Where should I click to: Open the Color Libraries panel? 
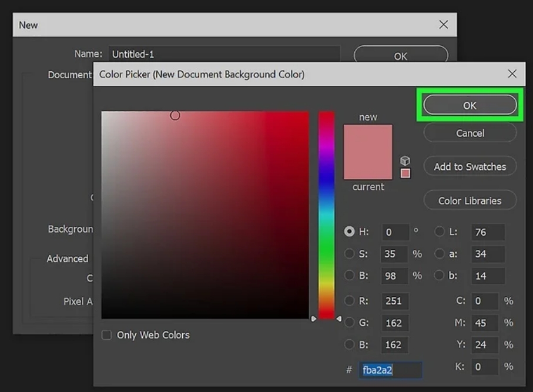point(470,200)
